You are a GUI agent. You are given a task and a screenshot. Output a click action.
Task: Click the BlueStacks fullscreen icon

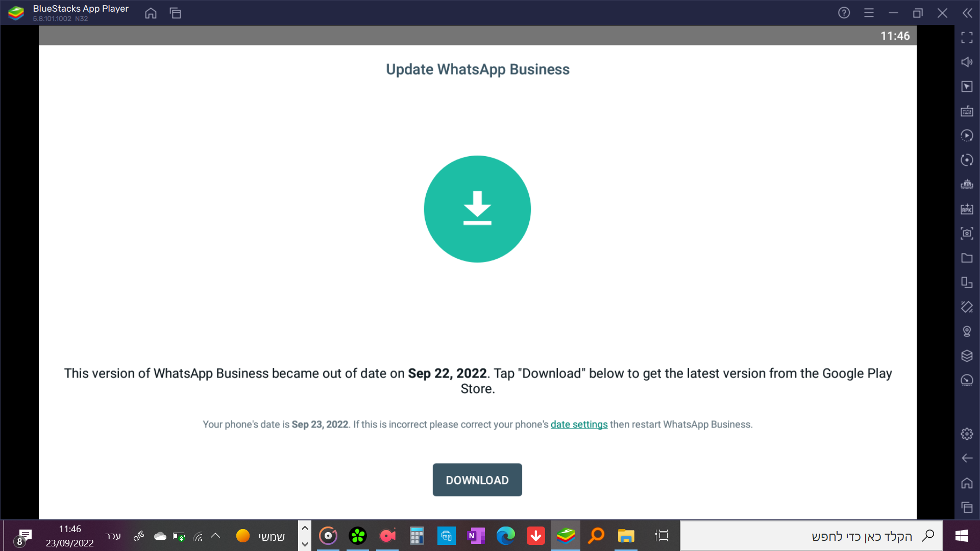[x=967, y=38]
